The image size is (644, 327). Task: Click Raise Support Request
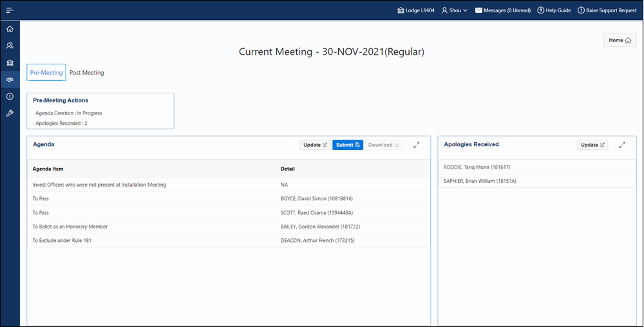pyautogui.click(x=607, y=10)
